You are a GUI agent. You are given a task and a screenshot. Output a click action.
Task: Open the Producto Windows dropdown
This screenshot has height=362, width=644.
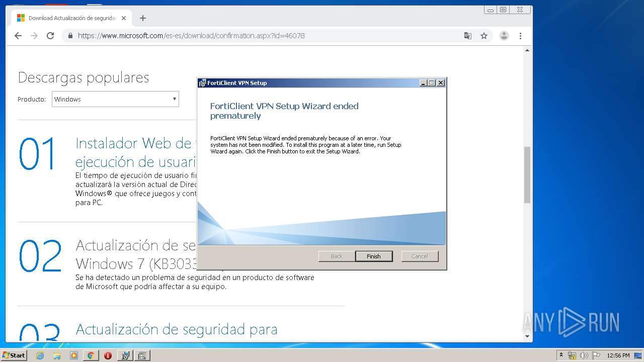pyautogui.click(x=115, y=99)
